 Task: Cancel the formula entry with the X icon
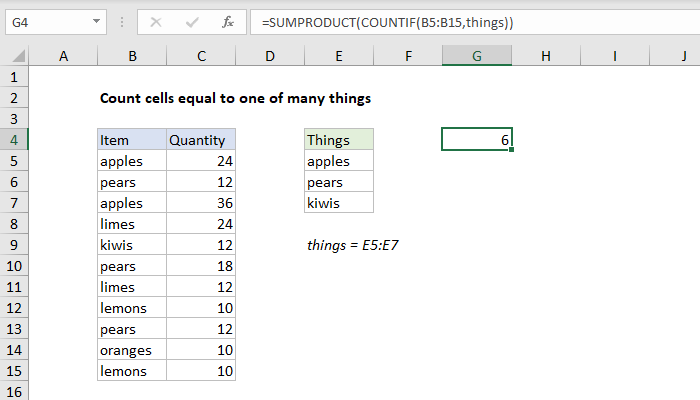(x=156, y=22)
